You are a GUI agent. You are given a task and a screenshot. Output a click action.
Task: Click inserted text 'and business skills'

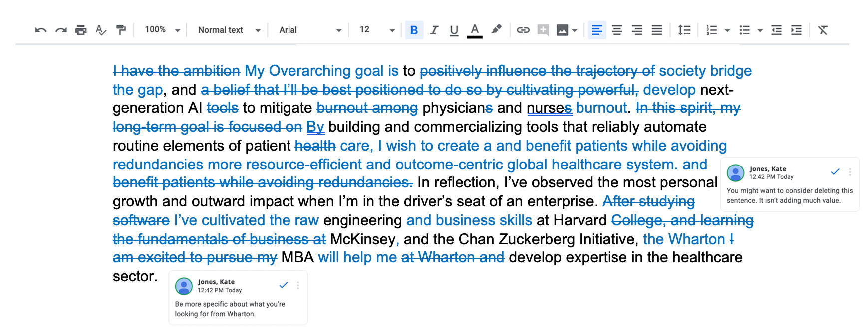click(469, 220)
